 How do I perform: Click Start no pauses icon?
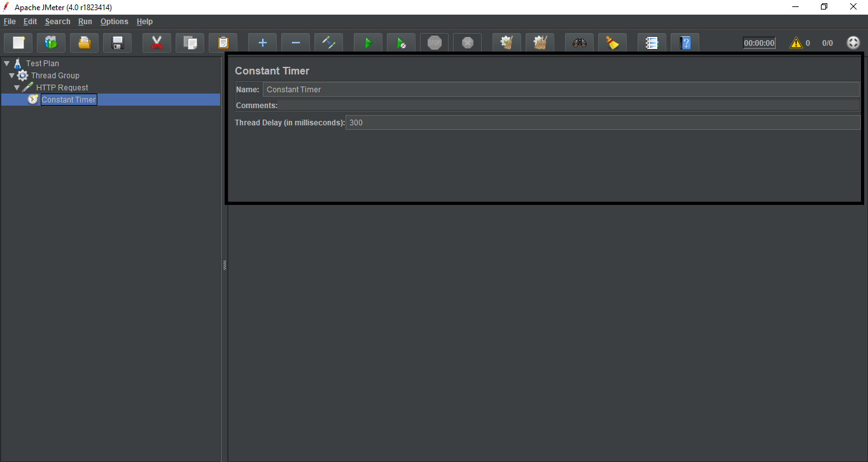click(x=401, y=43)
